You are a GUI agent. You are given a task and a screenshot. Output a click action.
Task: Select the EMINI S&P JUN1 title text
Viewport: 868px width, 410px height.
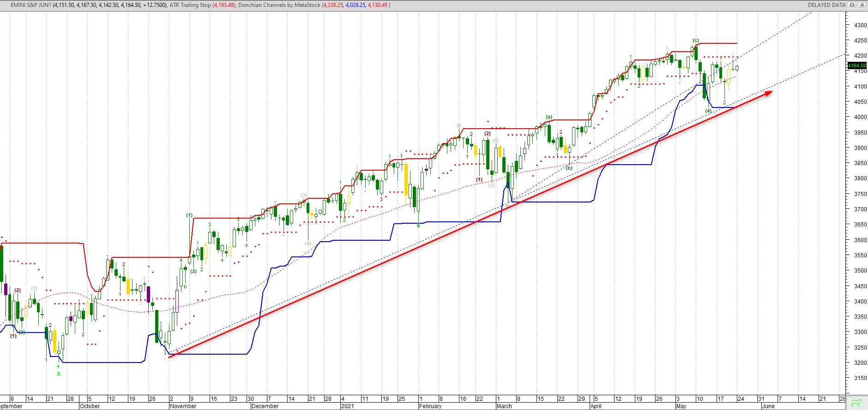tap(31, 5)
